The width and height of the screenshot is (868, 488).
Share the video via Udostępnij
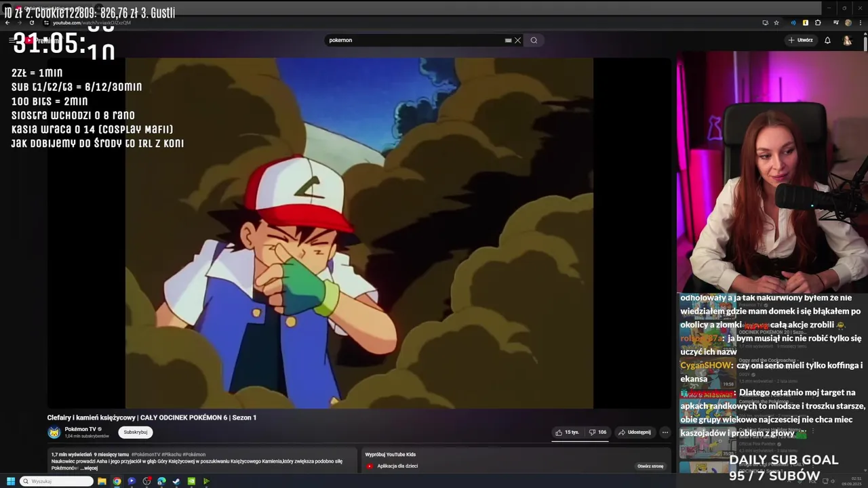click(635, 432)
